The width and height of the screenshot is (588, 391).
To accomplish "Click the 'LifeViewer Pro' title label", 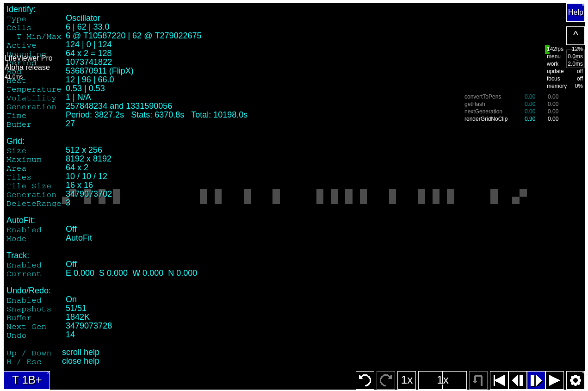I will pos(29,58).
